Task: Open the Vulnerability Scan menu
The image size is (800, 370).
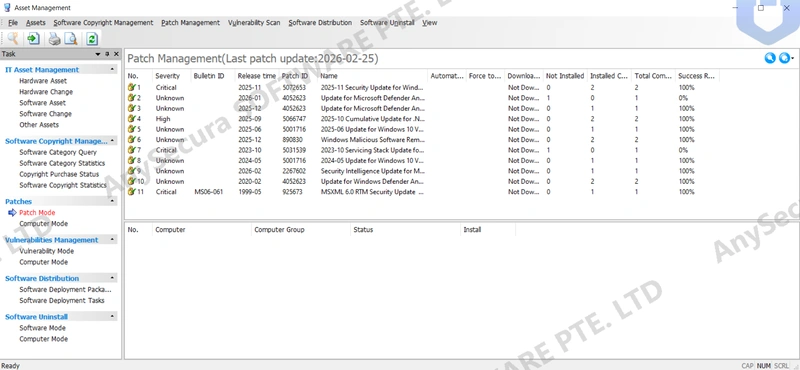Action: click(254, 22)
